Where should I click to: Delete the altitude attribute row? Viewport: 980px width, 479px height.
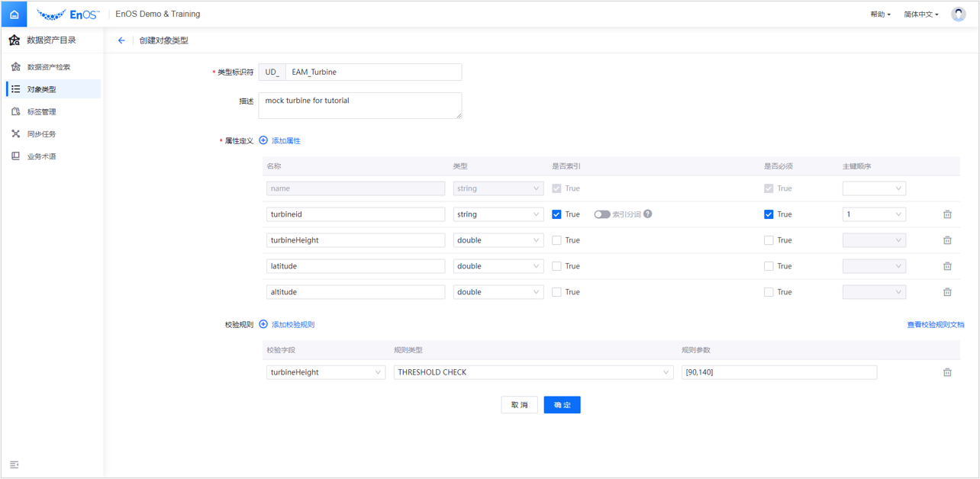click(947, 292)
